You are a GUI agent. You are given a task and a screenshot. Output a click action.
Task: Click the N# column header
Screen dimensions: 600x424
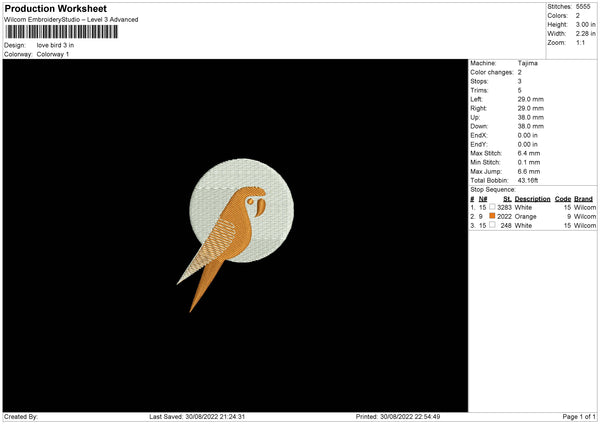[x=483, y=198]
